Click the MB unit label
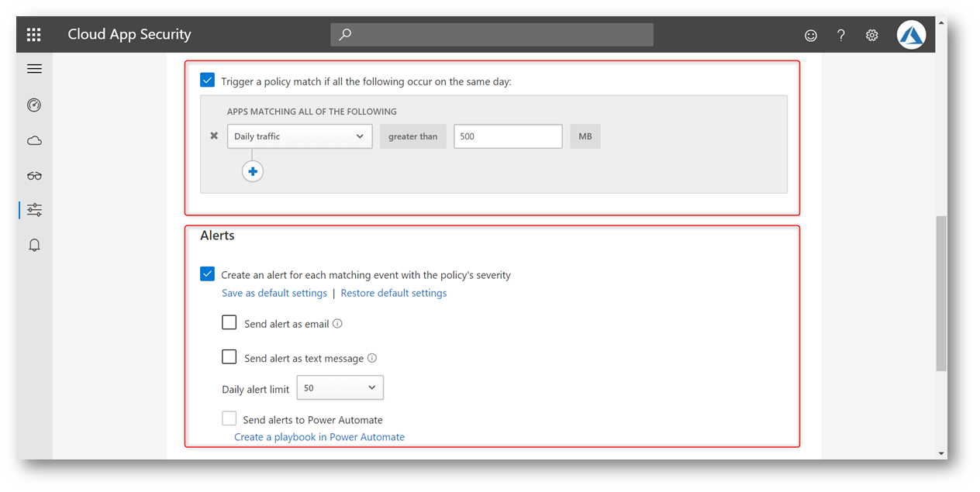The height and width of the screenshot is (492, 980). pyautogui.click(x=585, y=136)
